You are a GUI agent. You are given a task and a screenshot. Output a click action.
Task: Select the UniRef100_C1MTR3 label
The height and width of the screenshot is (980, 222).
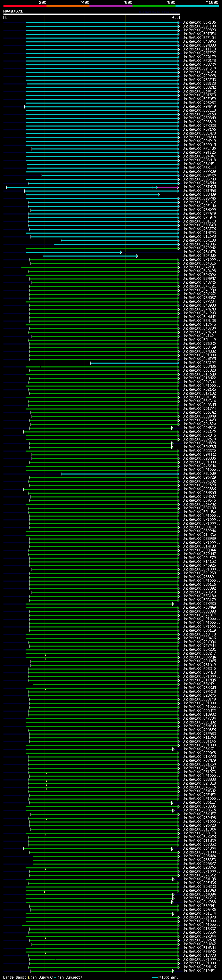(199, 233)
